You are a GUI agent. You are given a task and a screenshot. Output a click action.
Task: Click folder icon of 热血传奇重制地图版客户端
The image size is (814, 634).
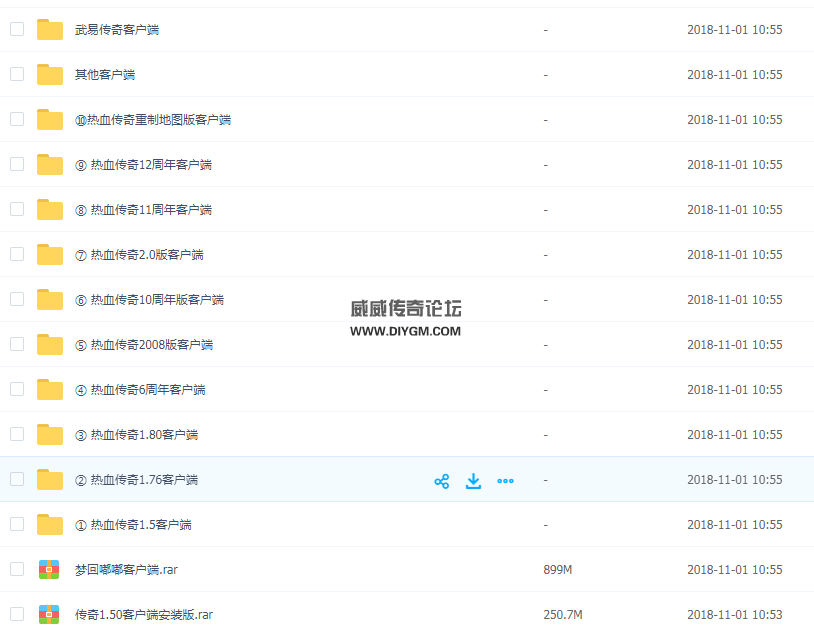pos(50,119)
